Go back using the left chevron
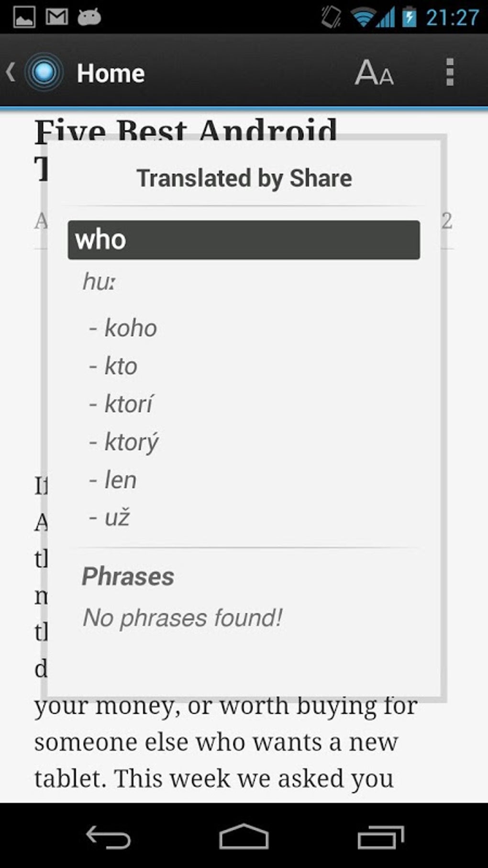This screenshot has width=488, height=868. coord(11,73)
